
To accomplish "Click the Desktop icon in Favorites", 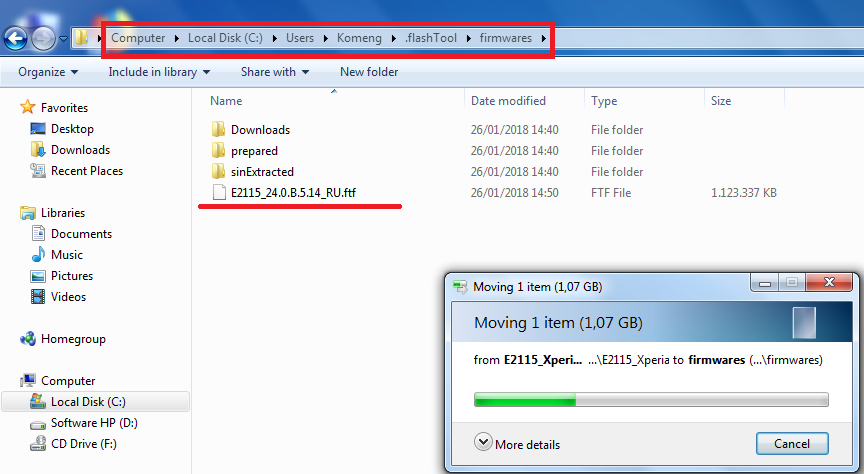I will click(38, 128).
